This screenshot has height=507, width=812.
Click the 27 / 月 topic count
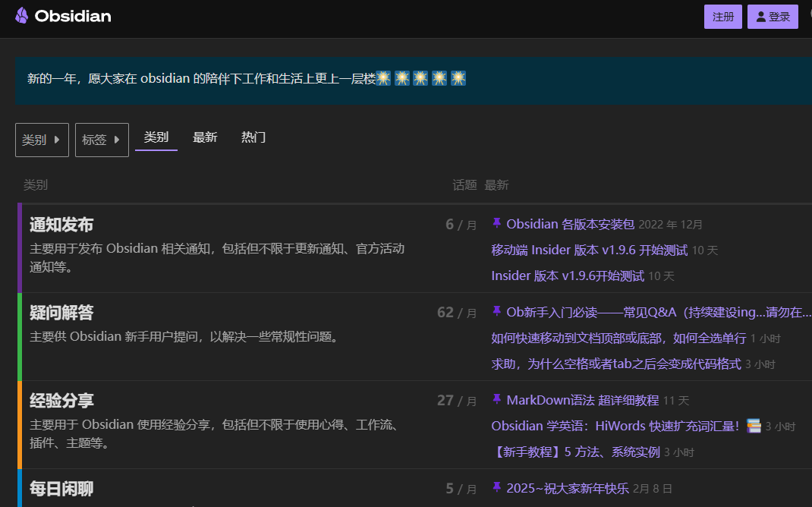[x=457, y=401]
